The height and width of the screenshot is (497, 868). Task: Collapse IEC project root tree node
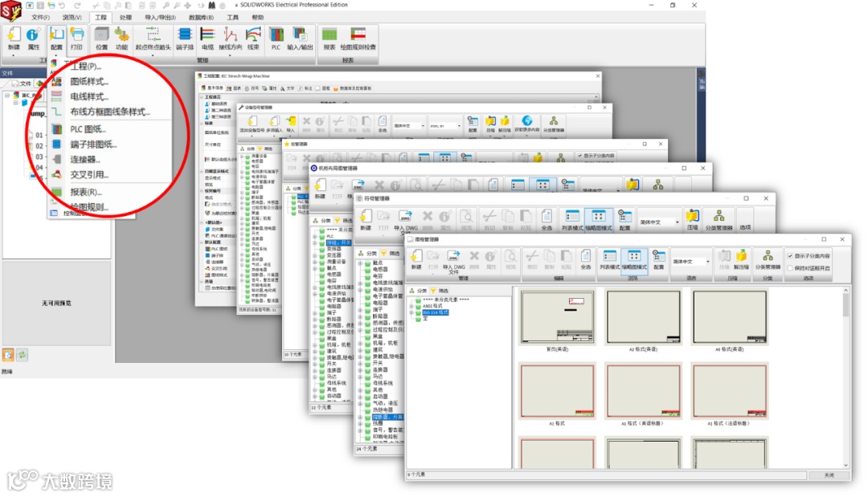pyautogui.click(x=7, y=95)
